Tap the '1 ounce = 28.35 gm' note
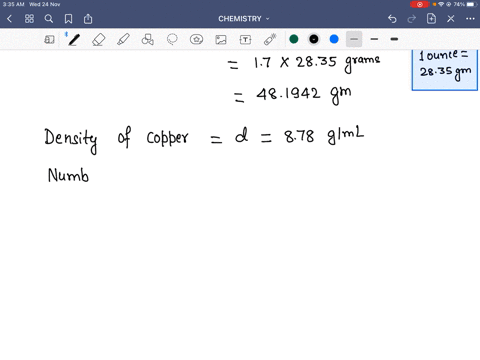 point(445,69)
